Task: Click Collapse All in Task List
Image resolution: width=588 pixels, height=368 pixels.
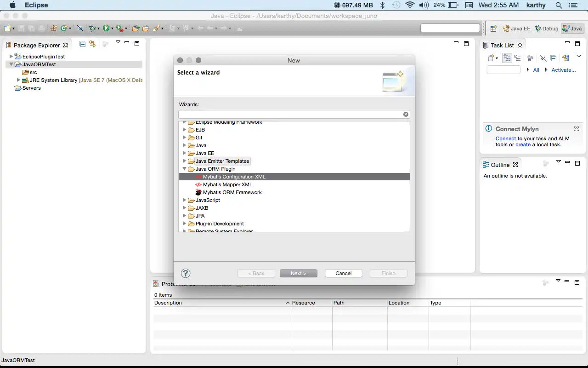Action: [553, 58]
